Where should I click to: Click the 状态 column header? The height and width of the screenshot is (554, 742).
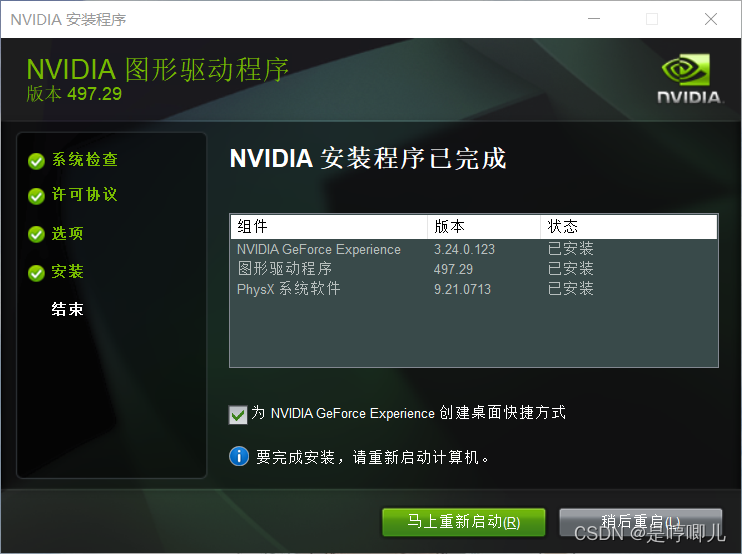coord(629,227)
